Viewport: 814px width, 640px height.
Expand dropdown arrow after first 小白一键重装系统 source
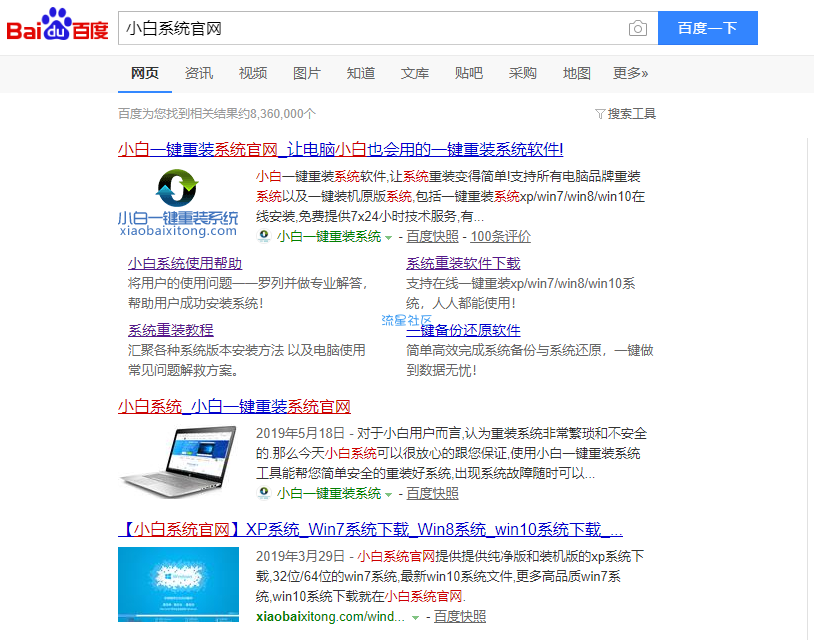pyautogui.click(x=388, y=238)
